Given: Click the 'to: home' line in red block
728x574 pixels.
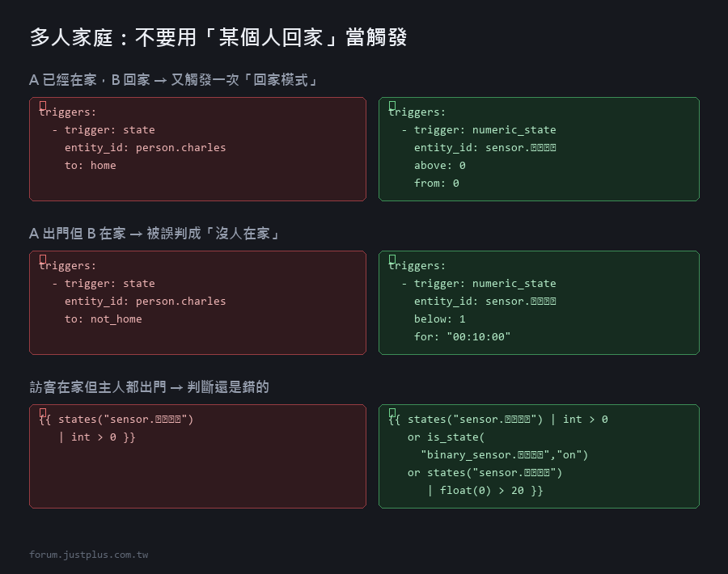Looking at the screenshot, I should [x=90, y=166].
